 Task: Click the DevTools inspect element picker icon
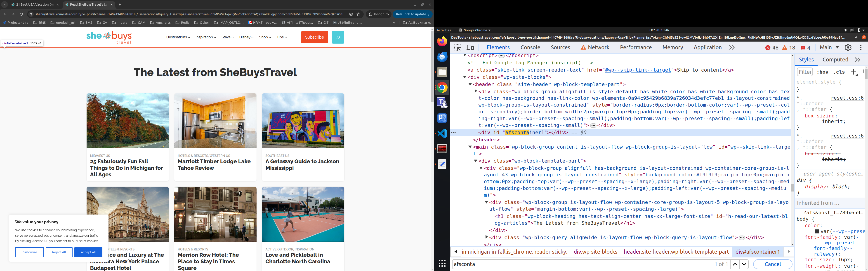457,47
